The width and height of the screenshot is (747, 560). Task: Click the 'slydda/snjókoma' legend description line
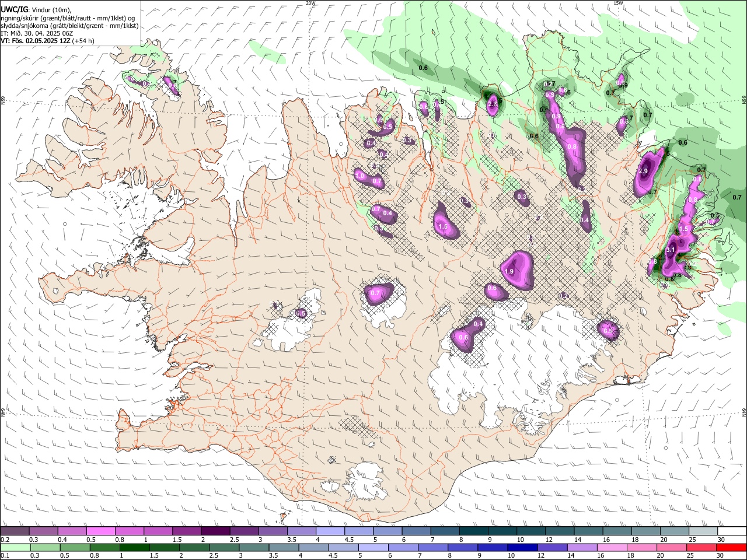[69, 25]
